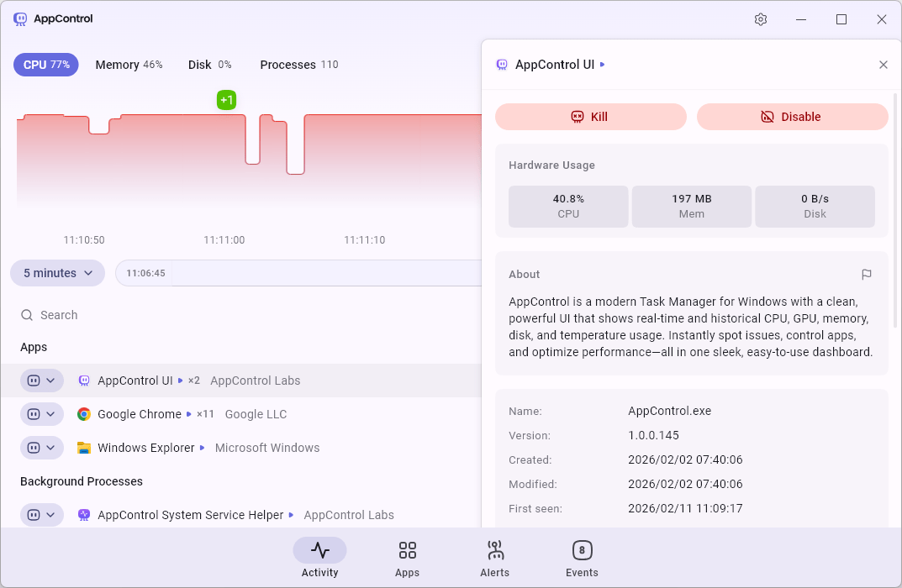
Task: Disable the AppControl UI app
Action: point(792,117)
